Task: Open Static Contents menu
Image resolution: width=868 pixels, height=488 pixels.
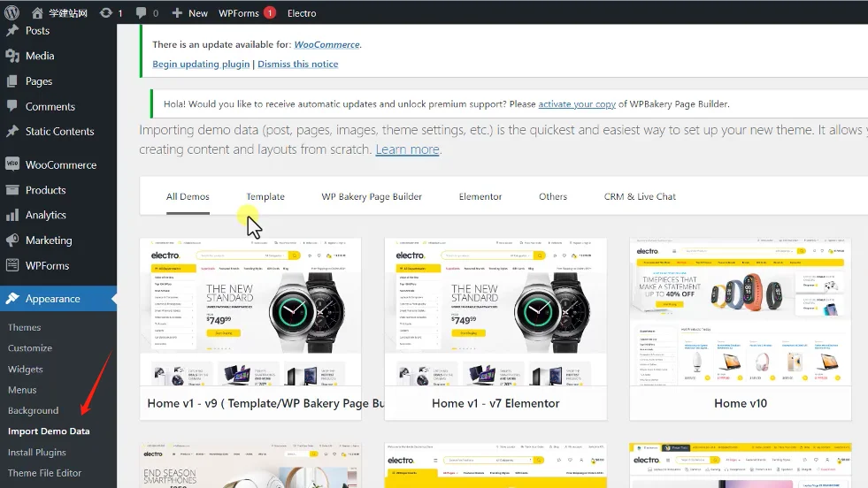Action: click(58, 131)
